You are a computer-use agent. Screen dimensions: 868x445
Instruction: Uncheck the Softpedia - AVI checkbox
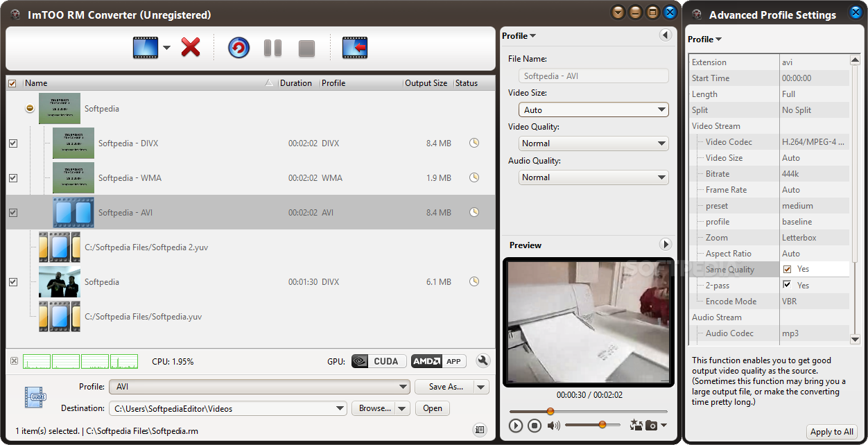coord(13,213)
